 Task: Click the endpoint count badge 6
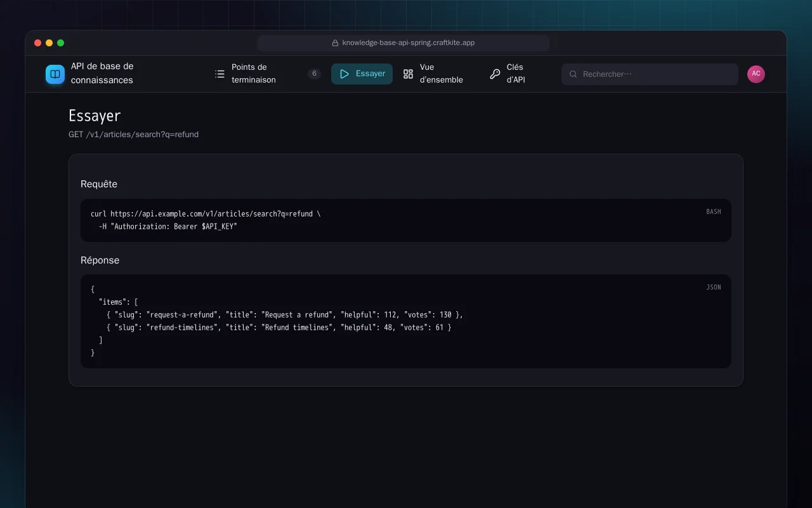tap(314, 74)
